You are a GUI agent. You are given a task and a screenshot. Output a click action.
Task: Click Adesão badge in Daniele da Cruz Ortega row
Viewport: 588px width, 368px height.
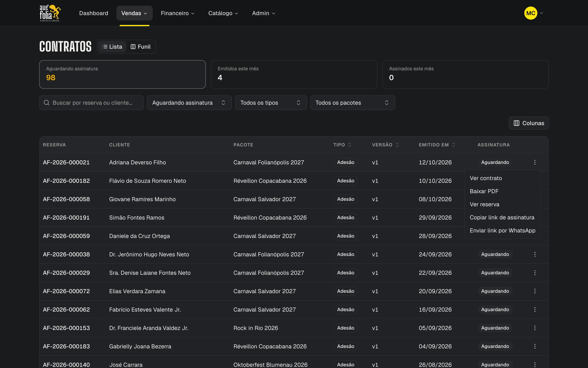click(345, 236)
